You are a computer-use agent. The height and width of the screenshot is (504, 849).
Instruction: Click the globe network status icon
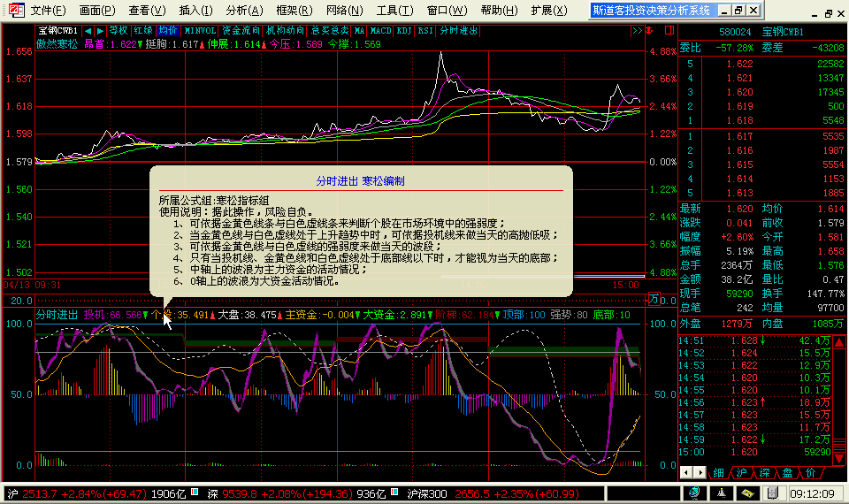695,493
